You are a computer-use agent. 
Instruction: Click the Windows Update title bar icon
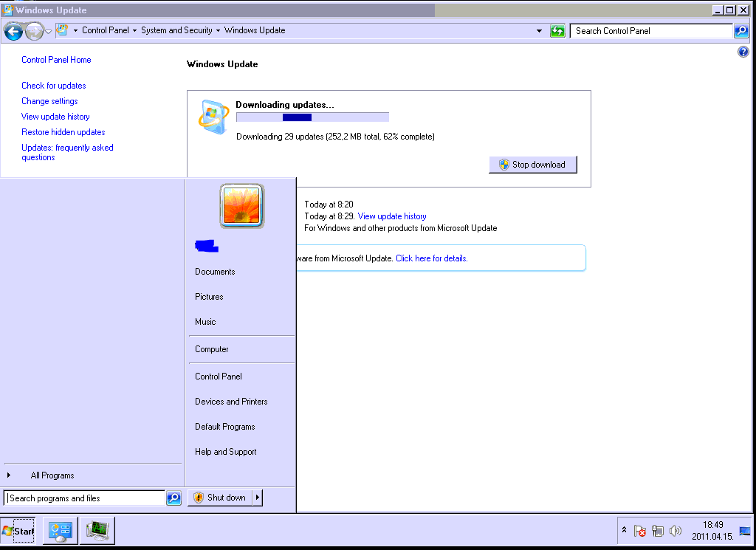[x=7, y=10]
